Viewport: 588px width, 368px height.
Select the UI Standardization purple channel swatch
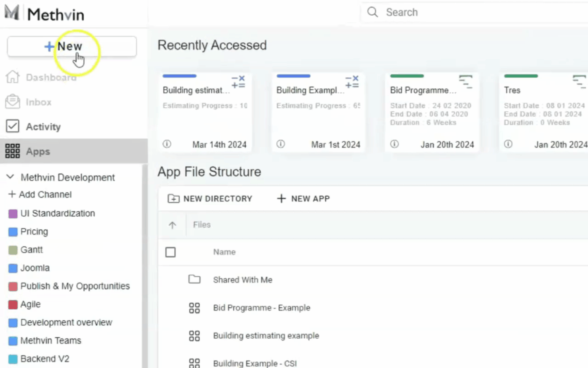[13, 214]
